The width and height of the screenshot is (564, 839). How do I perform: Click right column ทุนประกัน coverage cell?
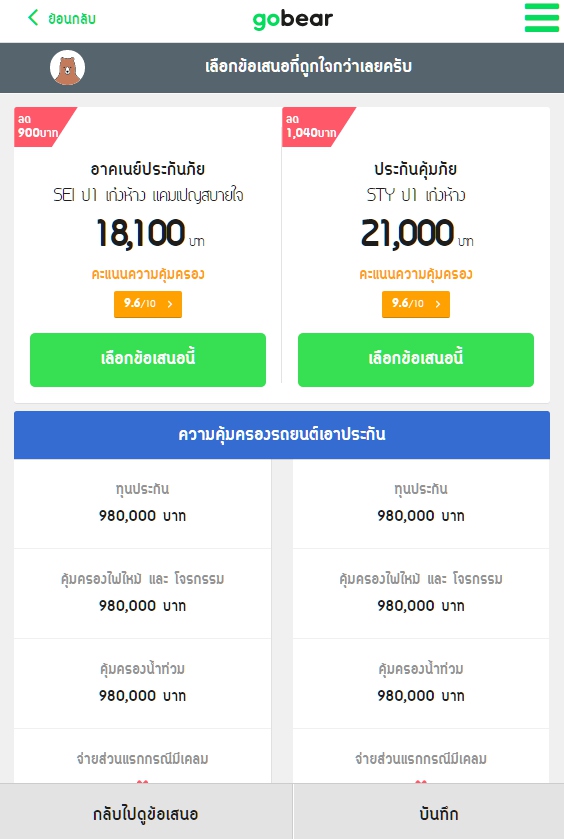pos(421,504)
